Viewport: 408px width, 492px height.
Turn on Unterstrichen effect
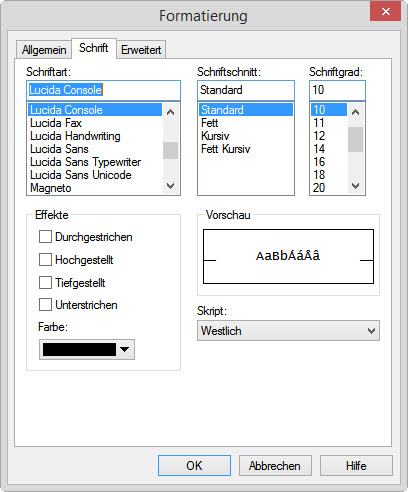point(45,305)
